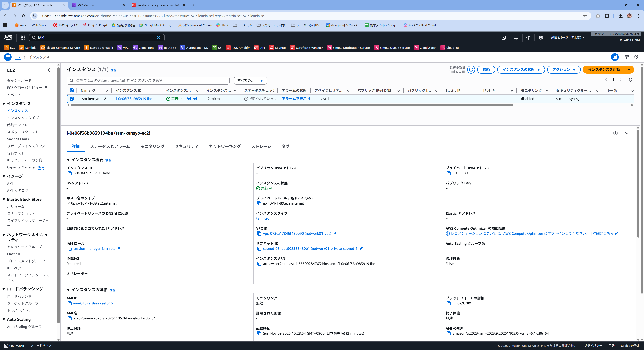Click the refresh instances button

coord(471,69)
